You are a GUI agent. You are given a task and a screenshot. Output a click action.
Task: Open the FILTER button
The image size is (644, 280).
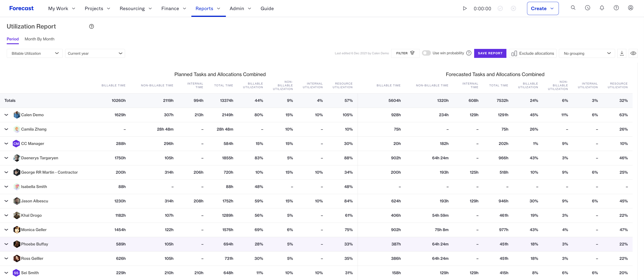[x=405, y=53]
